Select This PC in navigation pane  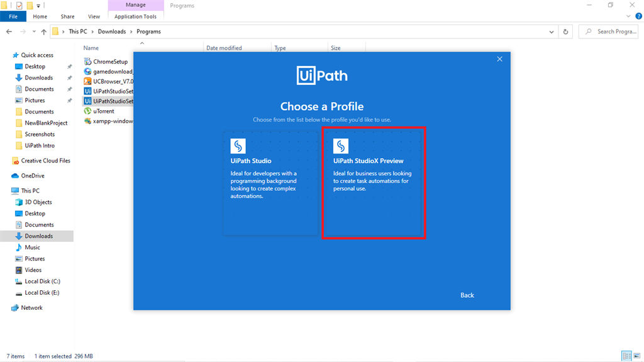click(30, 191)
